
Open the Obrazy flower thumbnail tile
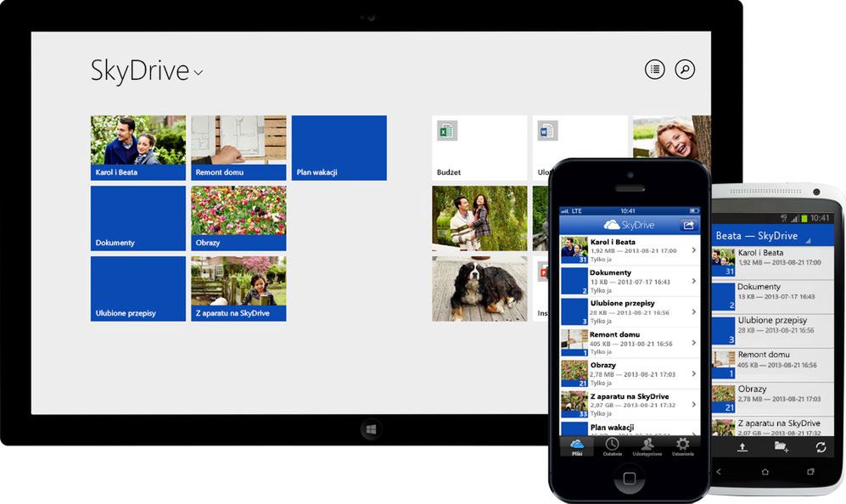(x=238, y=218)
